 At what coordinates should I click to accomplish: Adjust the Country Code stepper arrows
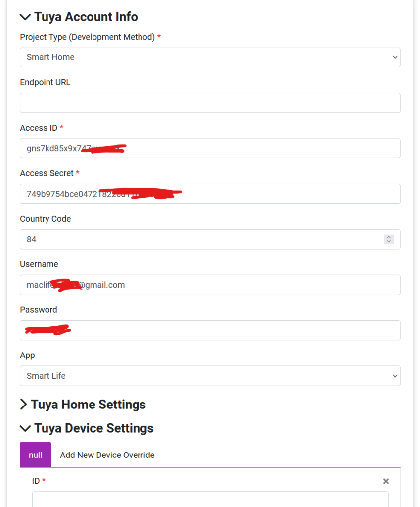coord(389,239)
